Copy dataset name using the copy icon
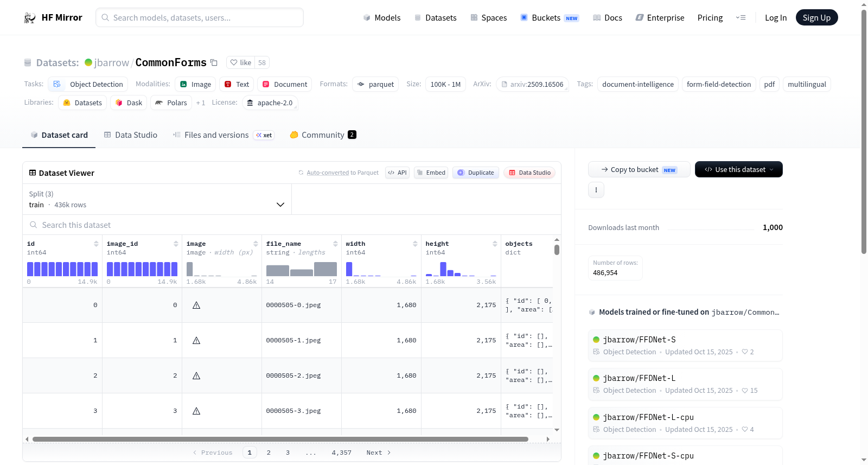868x465 pixels. (214, 62)
